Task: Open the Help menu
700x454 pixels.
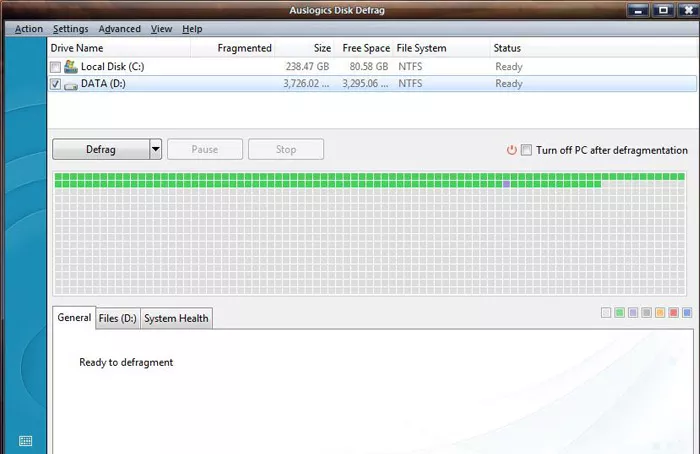Action: coord(192,29)
